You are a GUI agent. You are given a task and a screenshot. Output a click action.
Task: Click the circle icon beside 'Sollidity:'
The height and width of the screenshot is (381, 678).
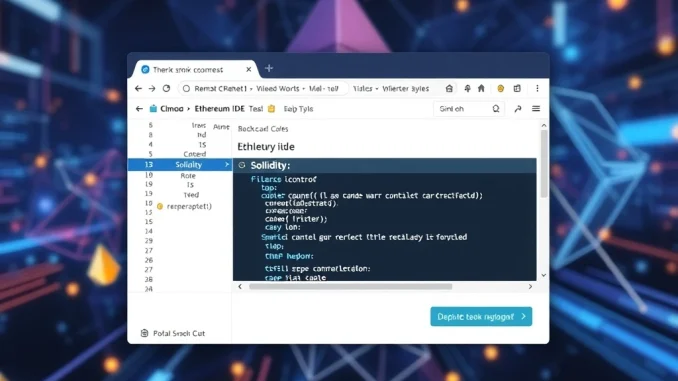pos(242,165)
